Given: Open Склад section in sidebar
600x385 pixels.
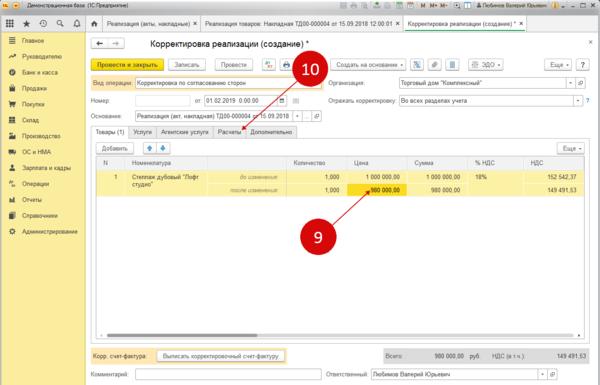Looking at the screenshot, I should [30, 120].
